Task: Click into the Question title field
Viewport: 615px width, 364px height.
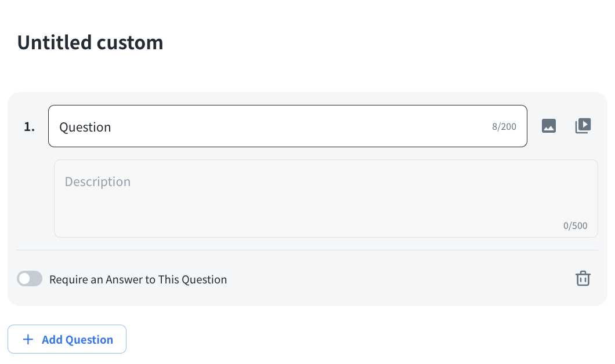Action: [x=287, y=126]
